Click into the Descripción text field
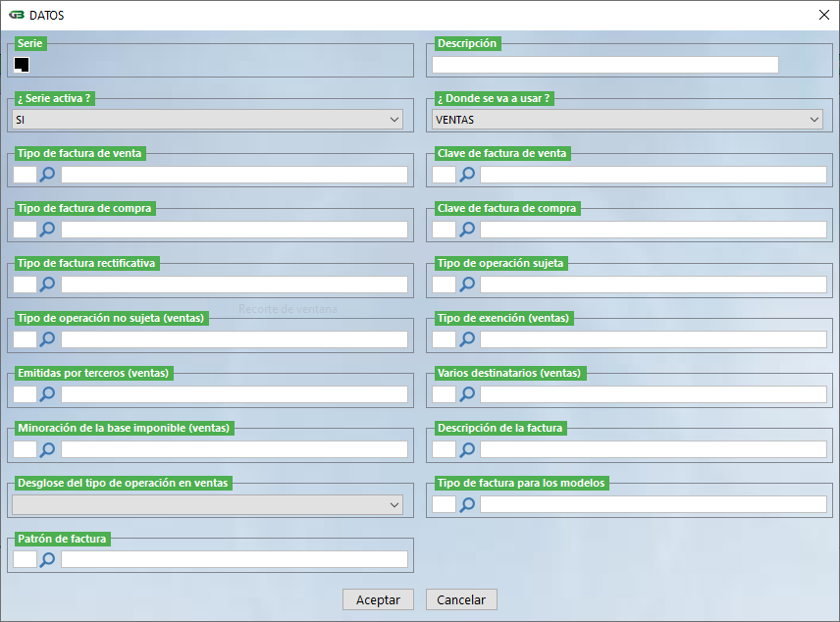The image size is (840, 622). pos(604,65)
